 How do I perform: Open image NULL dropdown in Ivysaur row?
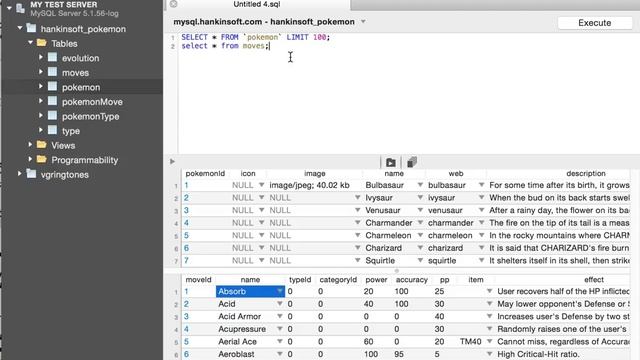click(358, 198)
